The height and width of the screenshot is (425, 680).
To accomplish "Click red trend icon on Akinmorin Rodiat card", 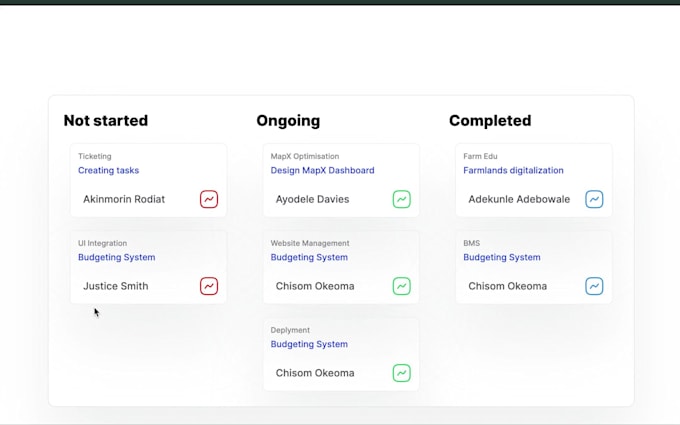I will [x=209, y=199].
